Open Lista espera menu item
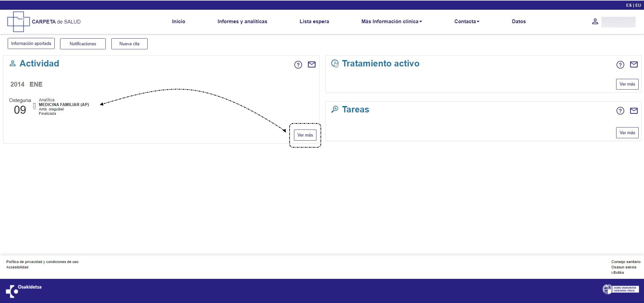 click(314, 21)
